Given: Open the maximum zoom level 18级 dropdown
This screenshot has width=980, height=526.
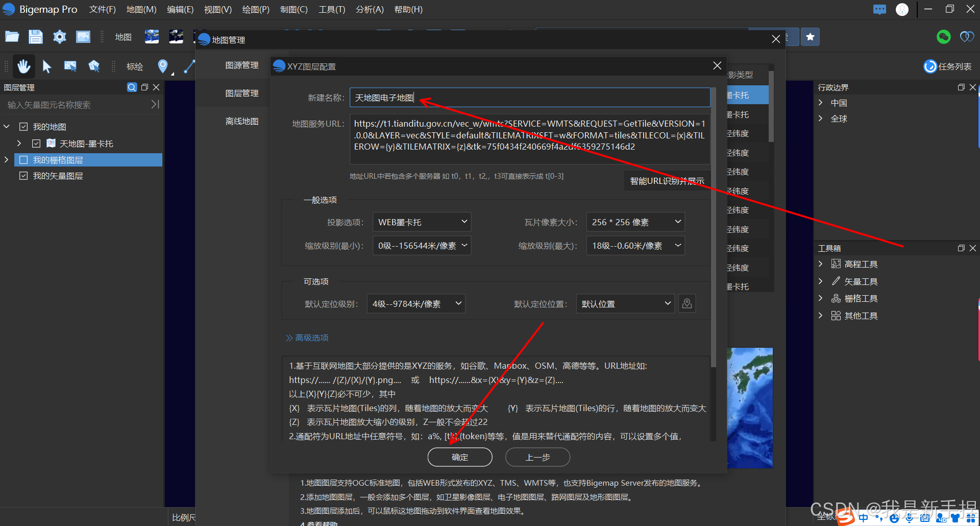Looking at the screenshot, I should (x=635, y=246).
